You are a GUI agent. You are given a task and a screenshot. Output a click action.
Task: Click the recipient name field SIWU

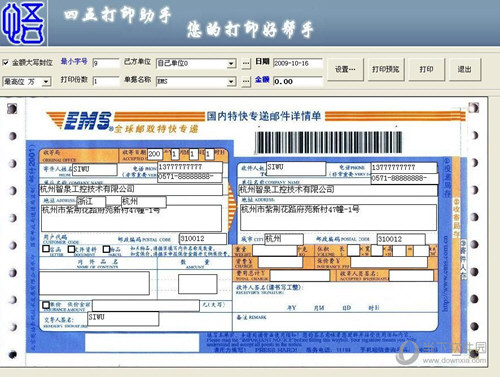pos(296,169)
